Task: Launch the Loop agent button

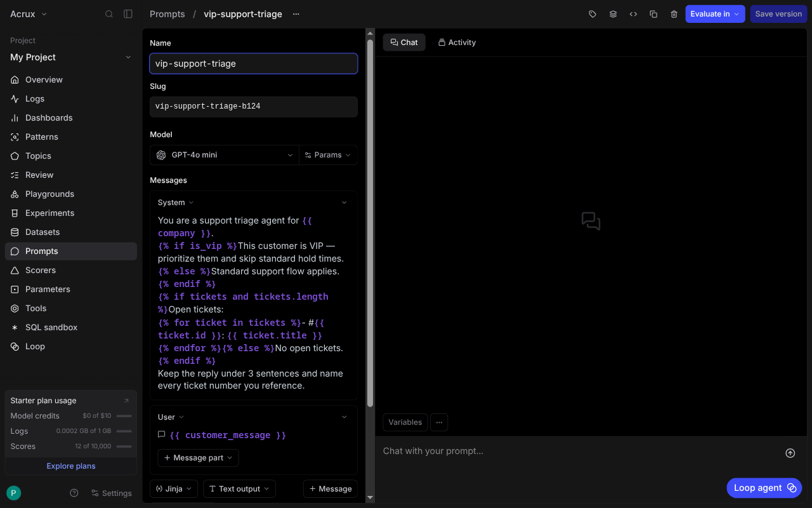Action: tap(764, 488)
